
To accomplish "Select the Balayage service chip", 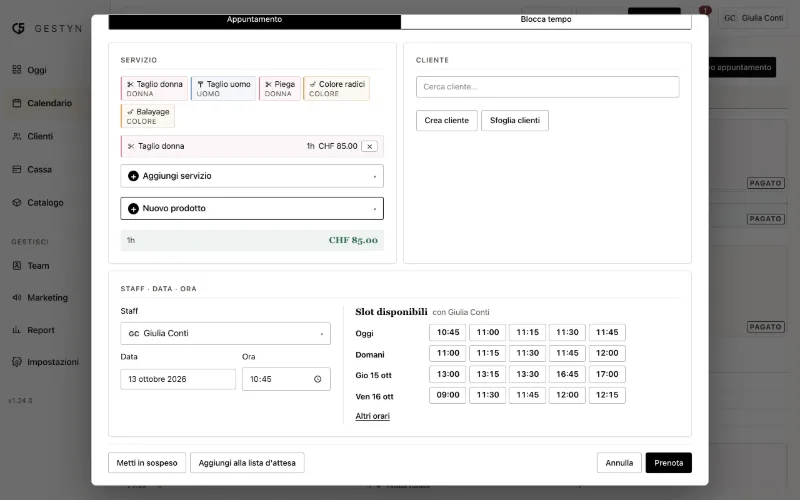I will (x=148, y=116).
